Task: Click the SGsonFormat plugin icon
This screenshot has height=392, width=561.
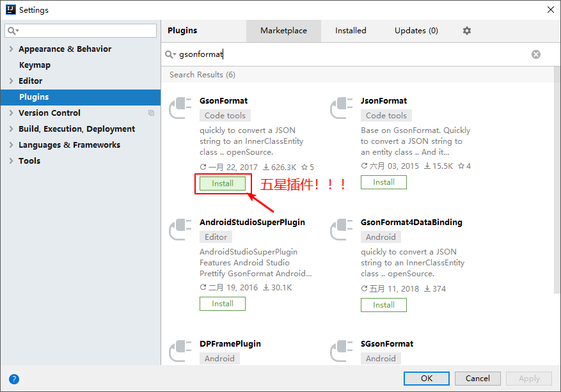Action: [342, 351]
